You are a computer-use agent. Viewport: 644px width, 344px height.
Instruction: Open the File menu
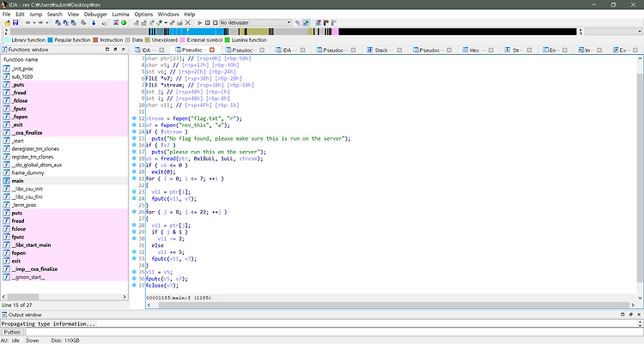7,14
